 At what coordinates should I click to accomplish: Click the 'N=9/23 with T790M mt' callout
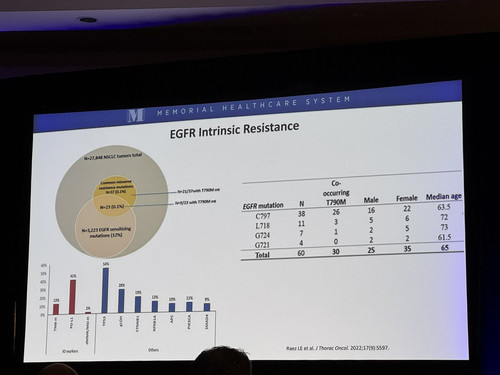[195, 202]
